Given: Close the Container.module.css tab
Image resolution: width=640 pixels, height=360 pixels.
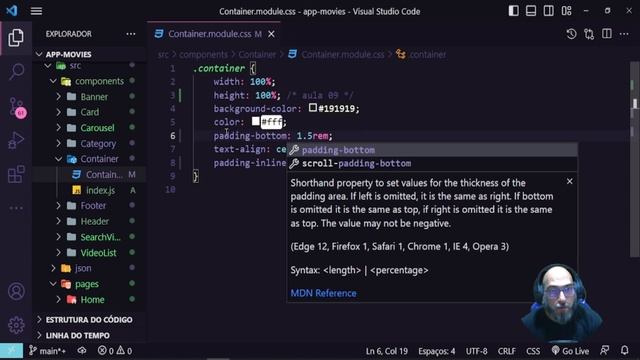Looking at the screenshot, I should coord(271,34).
